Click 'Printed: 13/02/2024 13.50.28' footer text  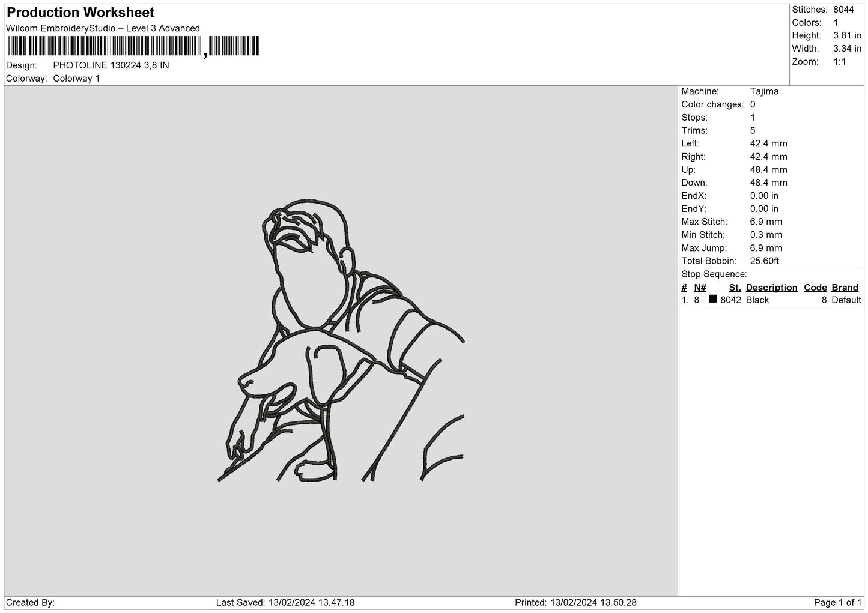click(575, 602)
